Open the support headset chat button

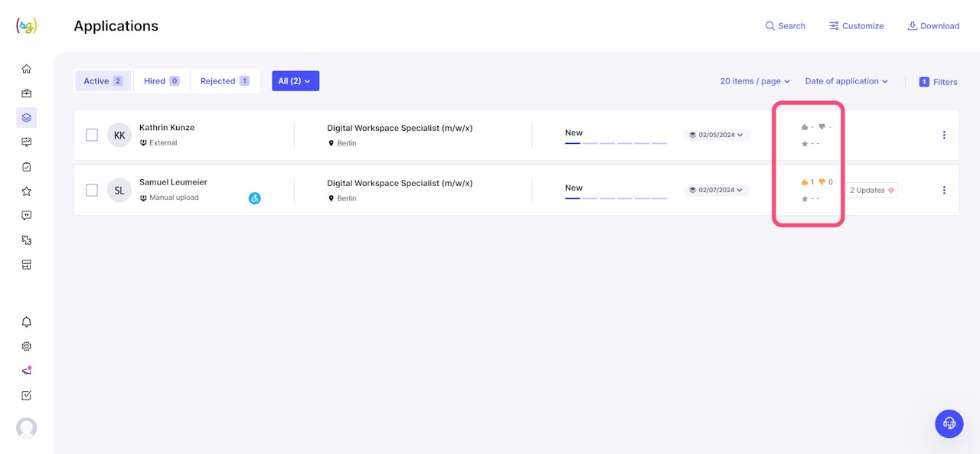coord(949,423)
